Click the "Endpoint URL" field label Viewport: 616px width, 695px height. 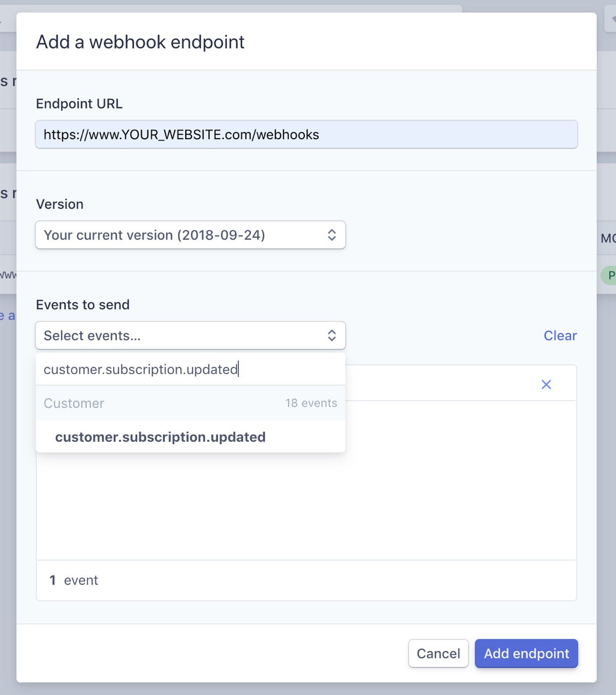pyautogui.click(x=79, y=104)
